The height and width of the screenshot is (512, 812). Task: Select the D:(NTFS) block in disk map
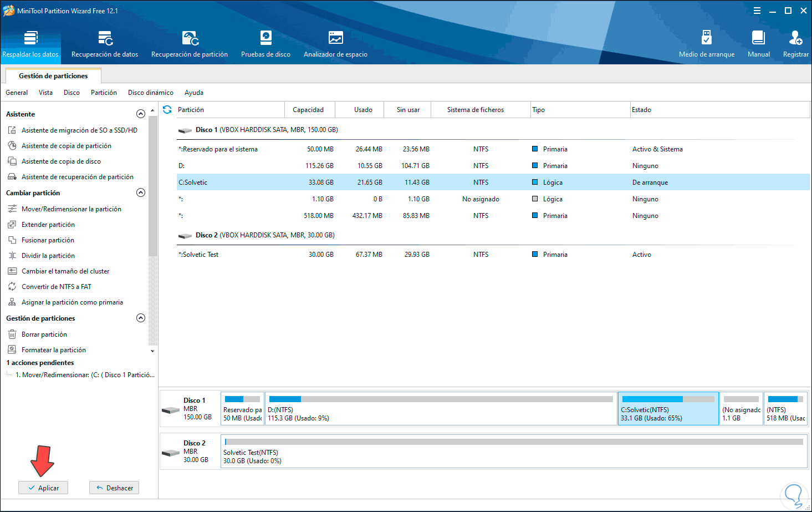point(441,409)
